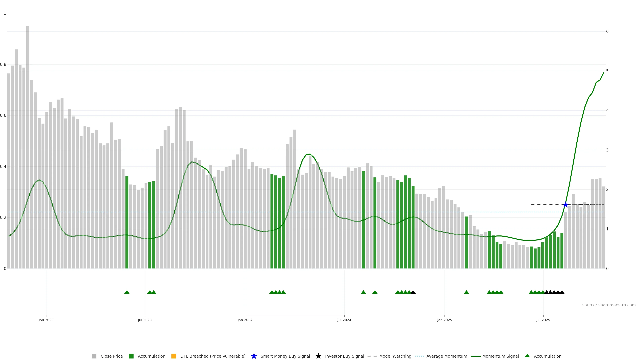
Task: Click the last black triangle marker near Jul 2025
Action: (562, 292)
